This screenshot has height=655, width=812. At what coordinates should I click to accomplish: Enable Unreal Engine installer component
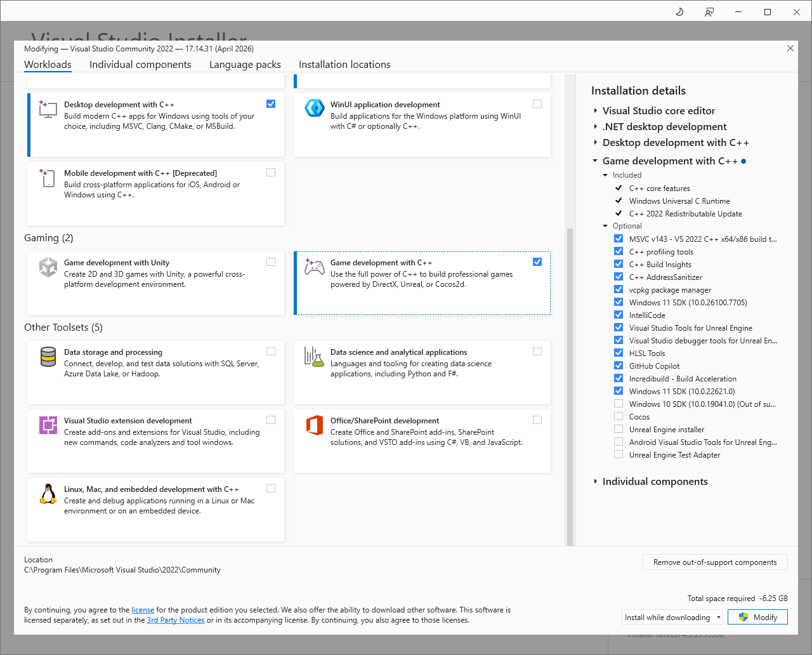point(619,429)
